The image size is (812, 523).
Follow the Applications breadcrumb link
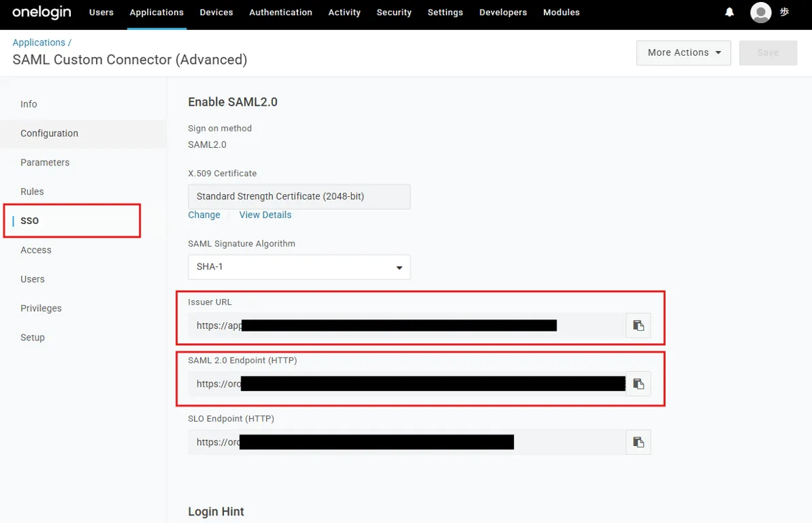tap(39, 42)
